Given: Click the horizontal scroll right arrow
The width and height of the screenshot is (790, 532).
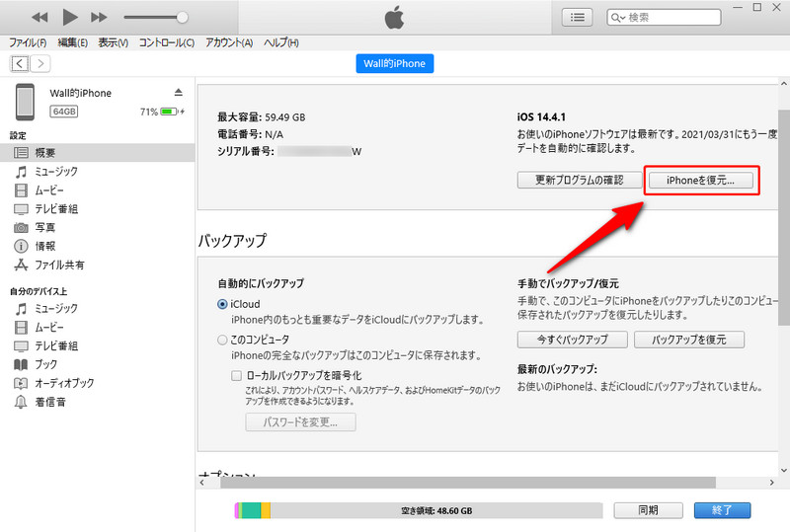Looking at the screenshot, I should pos(772,483).
